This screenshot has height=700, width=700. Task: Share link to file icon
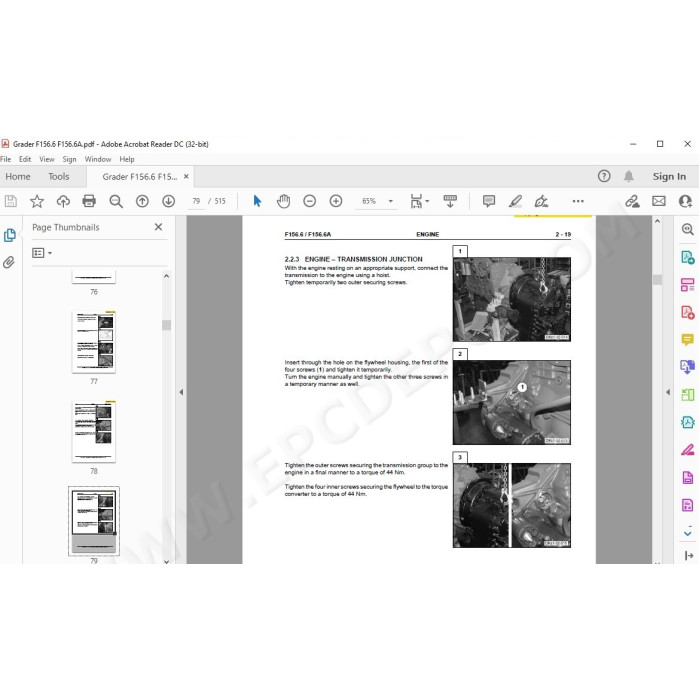tap(632, 201)
